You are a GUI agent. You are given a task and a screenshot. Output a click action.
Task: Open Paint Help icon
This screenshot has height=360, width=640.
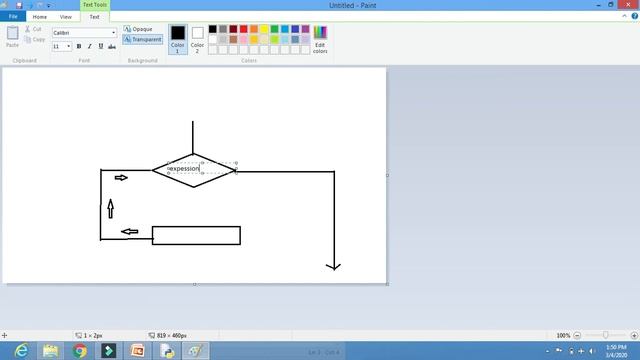635,16
